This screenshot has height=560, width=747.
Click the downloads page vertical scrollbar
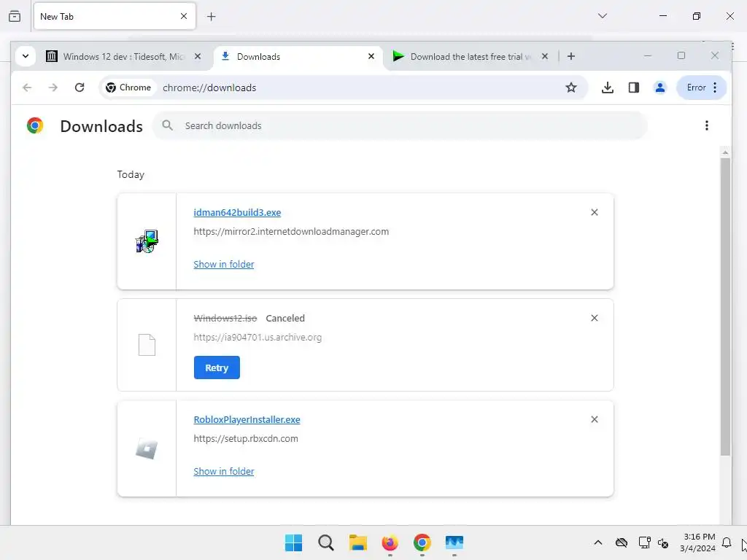(x=725, y=307)
